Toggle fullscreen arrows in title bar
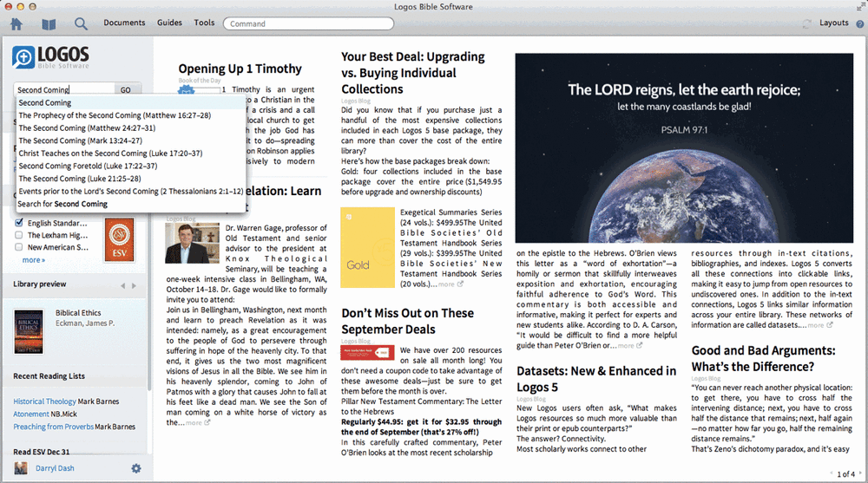This screenshot has height=483, width=868. 860,7
